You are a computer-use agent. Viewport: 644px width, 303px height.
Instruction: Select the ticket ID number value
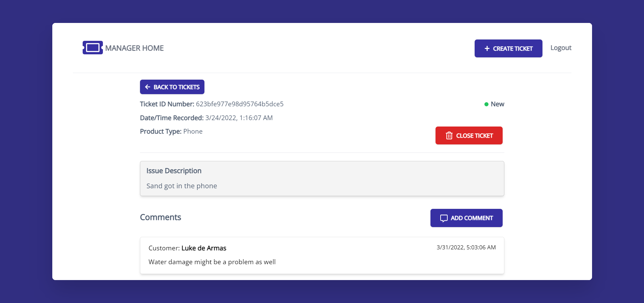click(x=240, y=104)
